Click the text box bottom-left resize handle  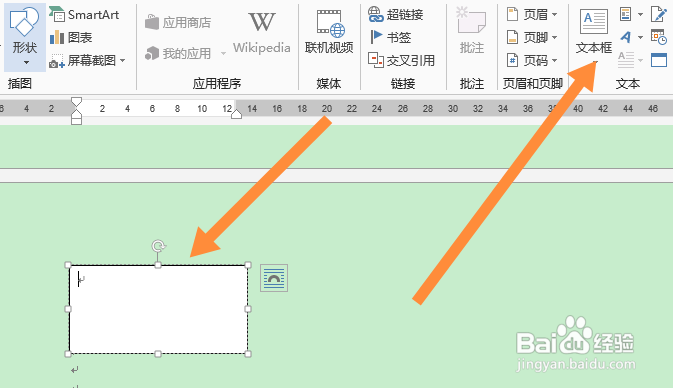[x=68, y=354]
